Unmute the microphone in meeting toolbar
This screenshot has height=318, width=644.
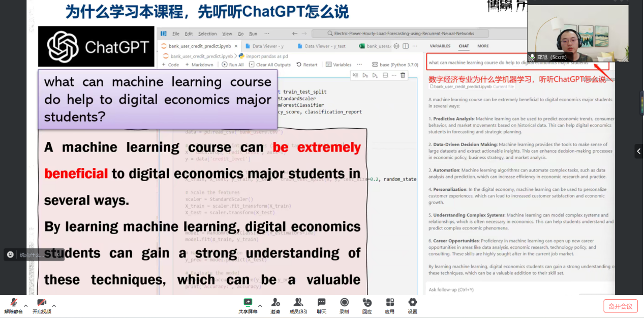pos(14,303)
